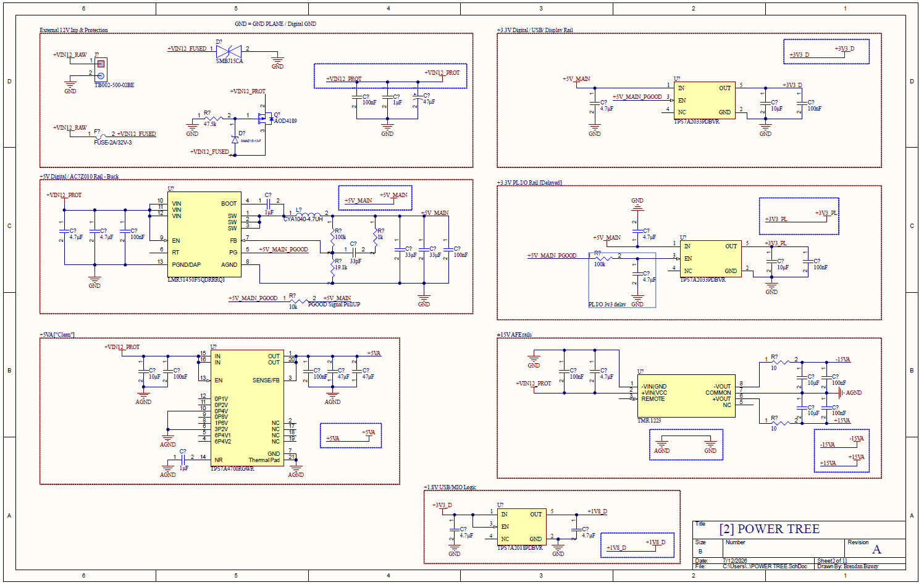Select the +VIN12_PROT net-tie box
This screenshot has height=585, width=924.
[x=390, y=76]
